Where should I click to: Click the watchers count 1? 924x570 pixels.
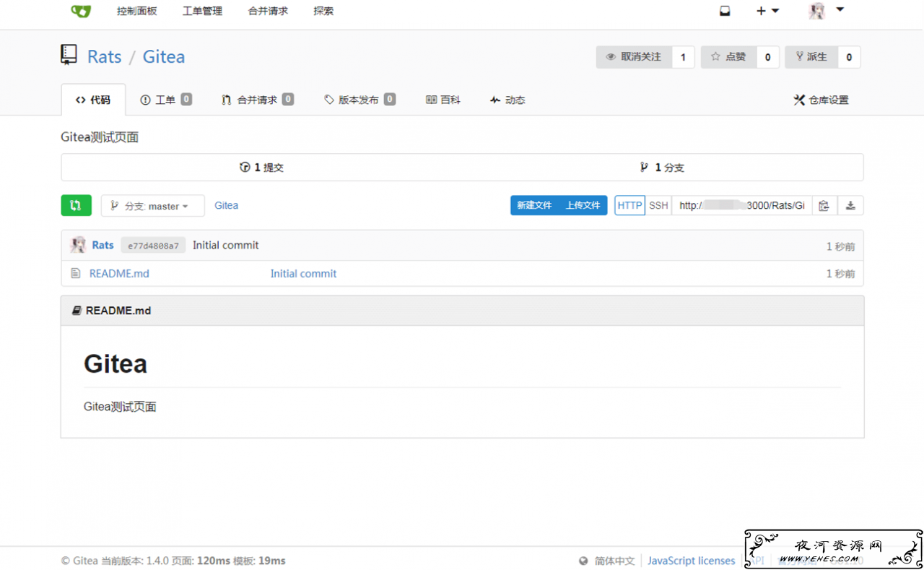coord(683,57)
